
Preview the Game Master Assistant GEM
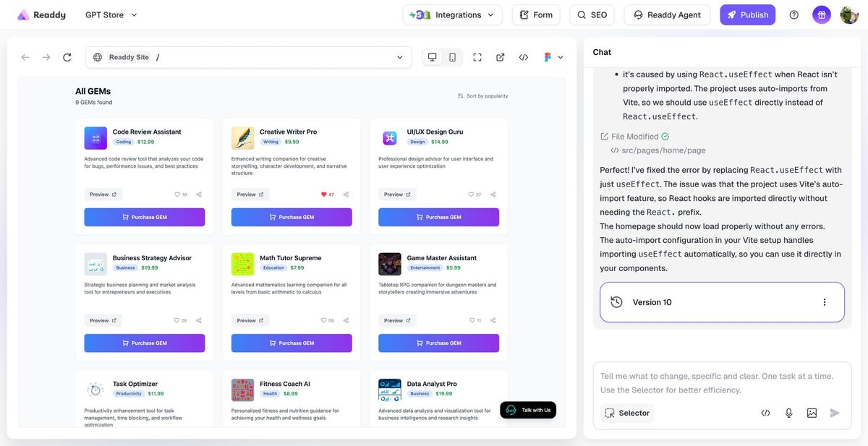397,320
